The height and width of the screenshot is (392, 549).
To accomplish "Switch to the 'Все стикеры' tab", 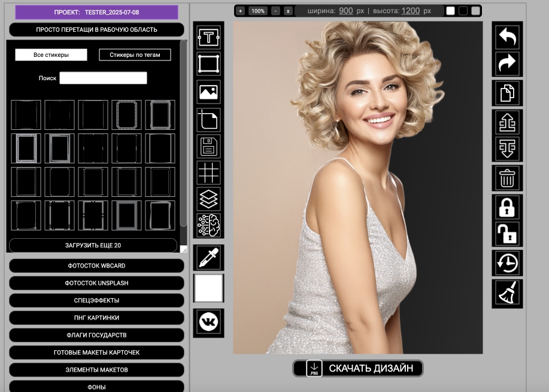I will tap(51, 55).
